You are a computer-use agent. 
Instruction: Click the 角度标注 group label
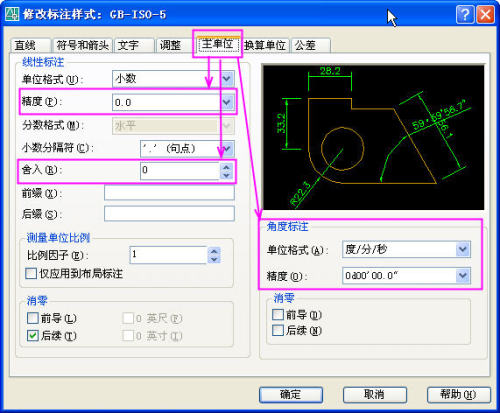tap(287, 227)
